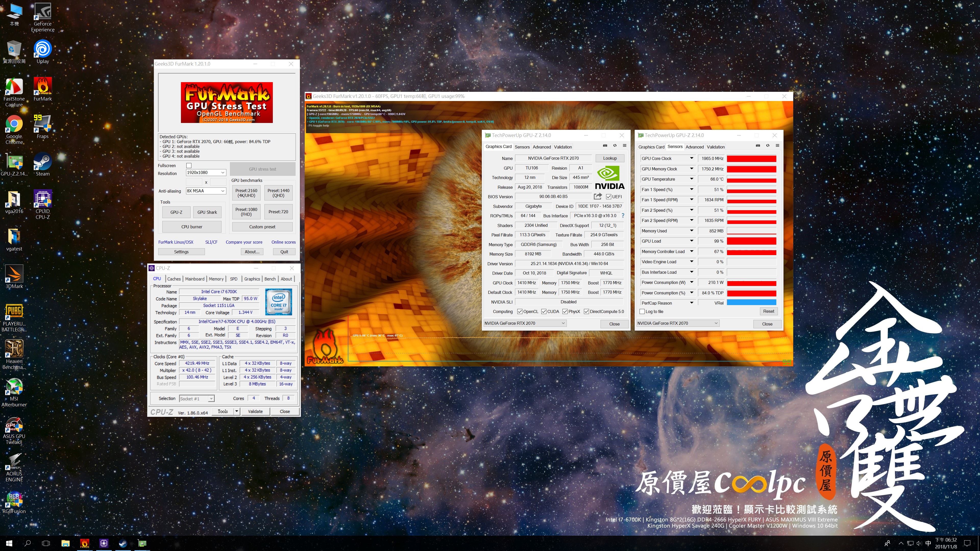
Task: Open File Explorer from the taskbar
Action: (65, 543)
